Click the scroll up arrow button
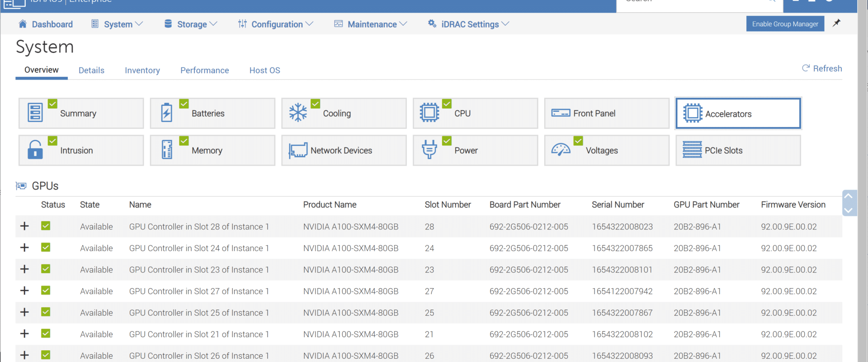The height and width of the screenshot is (362, 868). pyautogui.click(x=849, y=196)
